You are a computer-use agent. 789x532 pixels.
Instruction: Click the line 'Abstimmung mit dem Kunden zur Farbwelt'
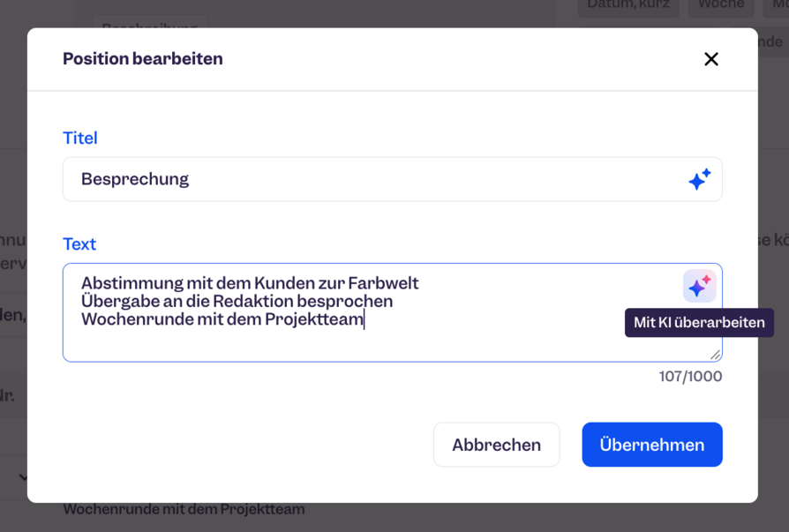pyautogui.click(x=250, y=283)
